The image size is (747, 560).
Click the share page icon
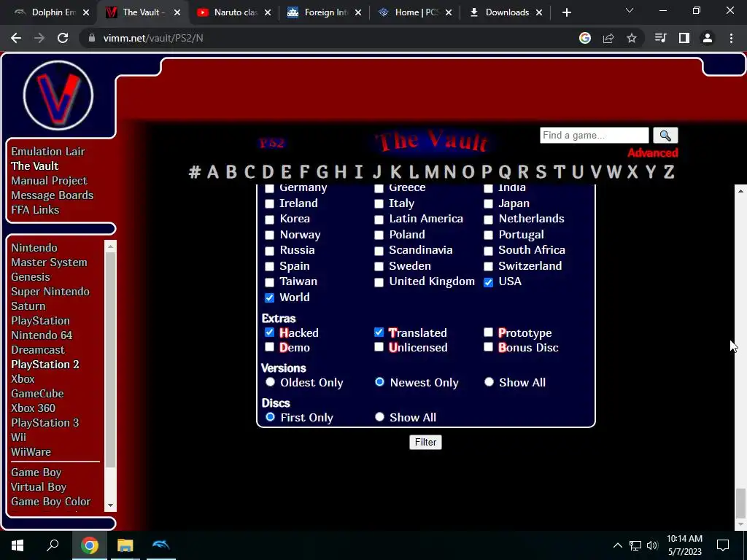click(x=608, y=38)
